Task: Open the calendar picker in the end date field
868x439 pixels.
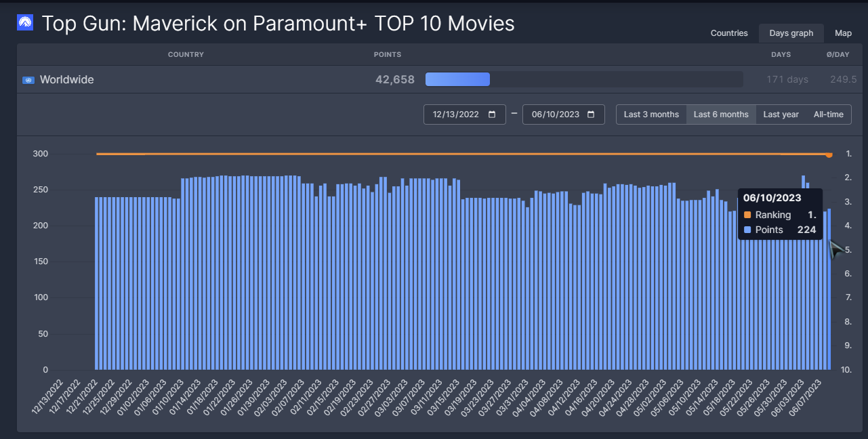Action: click(591, 114)
